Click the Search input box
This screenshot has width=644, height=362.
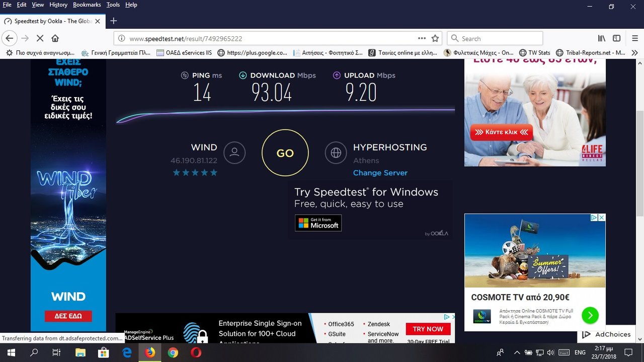coord(495,38)
